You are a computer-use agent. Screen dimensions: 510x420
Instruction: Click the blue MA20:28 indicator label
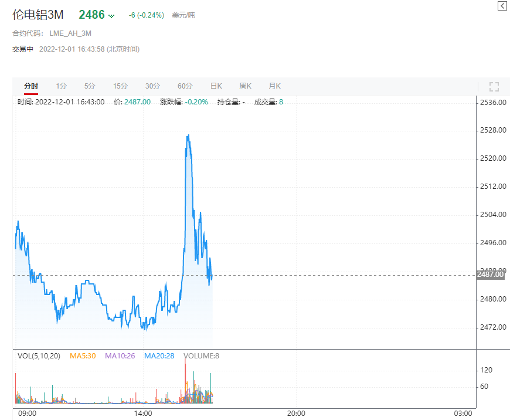pyautogui.click(x=158, y=355)
